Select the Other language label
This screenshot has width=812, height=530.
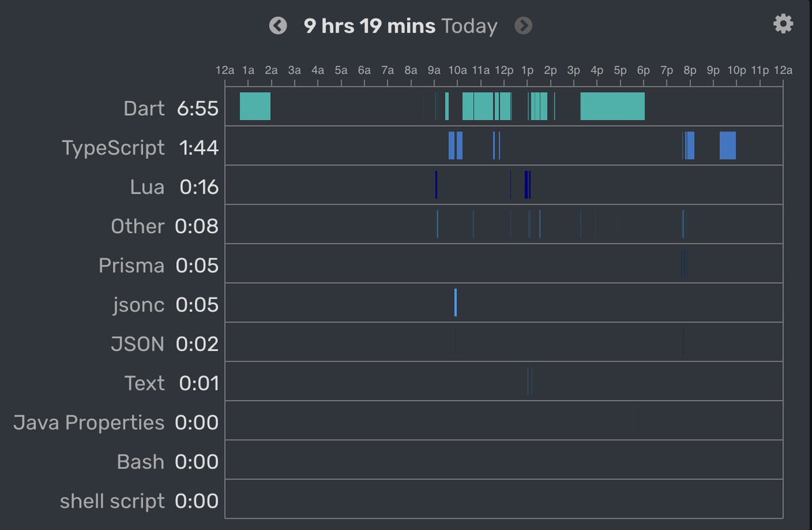pyautogui.click(x=137, y=226)
